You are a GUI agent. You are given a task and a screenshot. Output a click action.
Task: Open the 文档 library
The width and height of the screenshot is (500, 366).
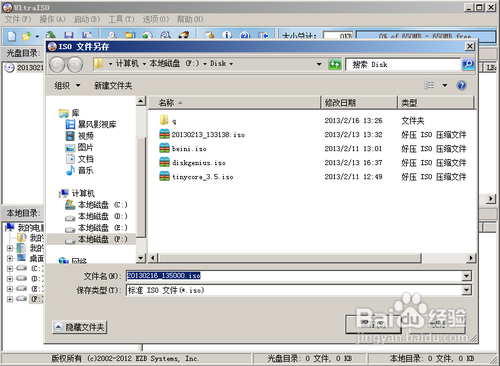click(x=79, y=159)
